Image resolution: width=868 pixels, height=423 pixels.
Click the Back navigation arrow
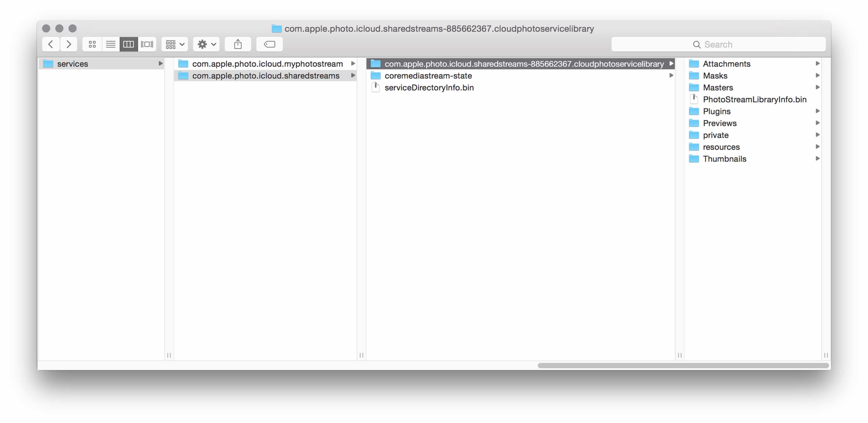(51, 44)
